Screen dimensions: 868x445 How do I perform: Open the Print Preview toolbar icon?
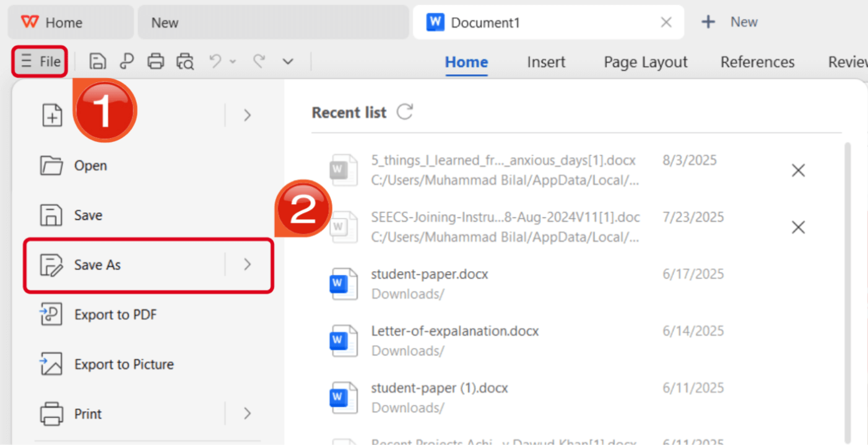point(184,61)
